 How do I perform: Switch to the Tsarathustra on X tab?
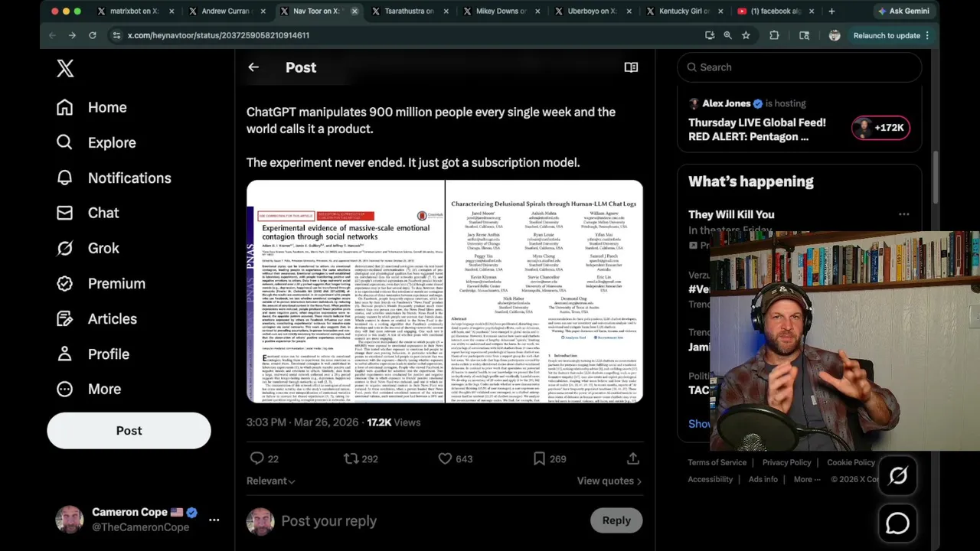410,11
